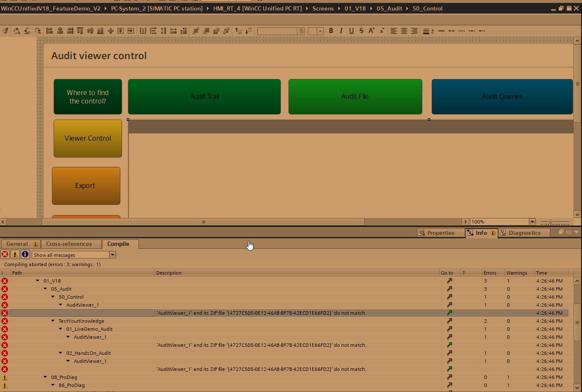Click the Go to arrow for the 50_Control row
The height and width of the screenshot is (392, 582).
[449, 297]
